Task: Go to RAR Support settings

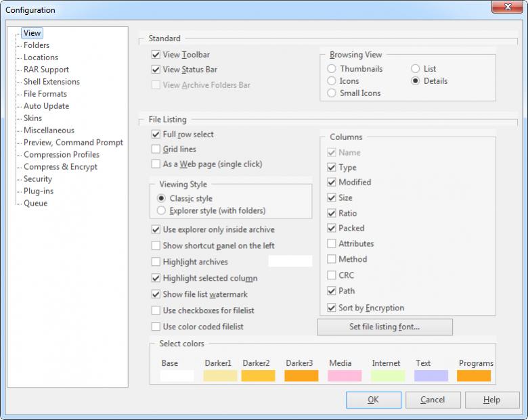Action: pos(46,70)
